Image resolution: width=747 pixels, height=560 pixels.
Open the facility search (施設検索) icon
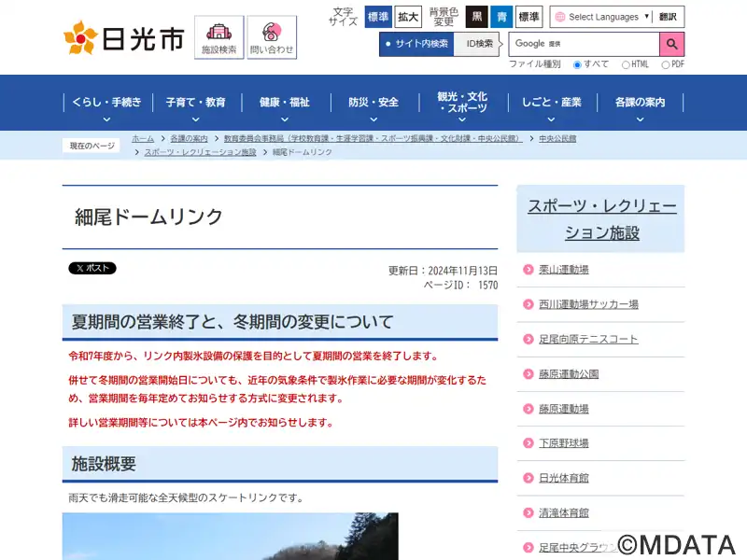(x=219, y=37)
